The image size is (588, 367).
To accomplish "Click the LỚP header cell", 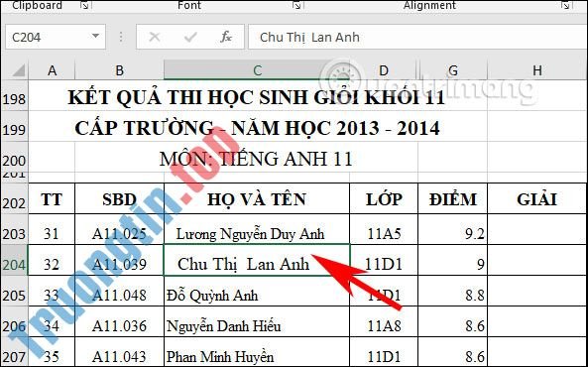I will point(384,199).
